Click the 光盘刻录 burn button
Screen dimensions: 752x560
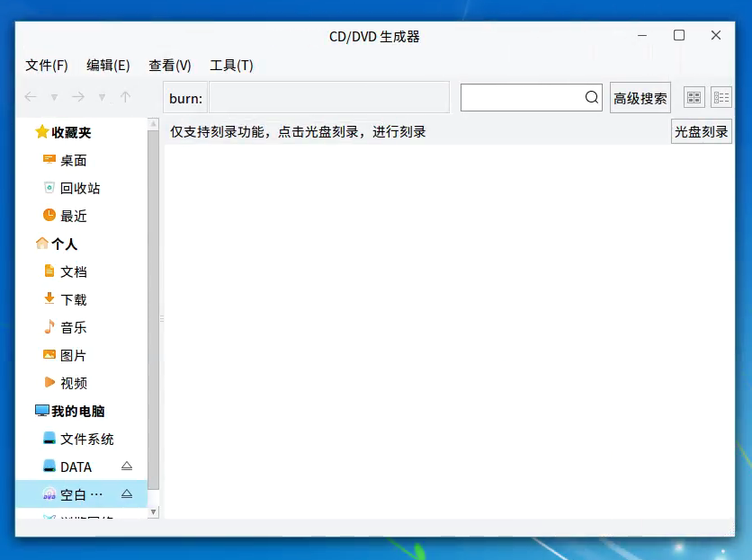tap(701, 131)
